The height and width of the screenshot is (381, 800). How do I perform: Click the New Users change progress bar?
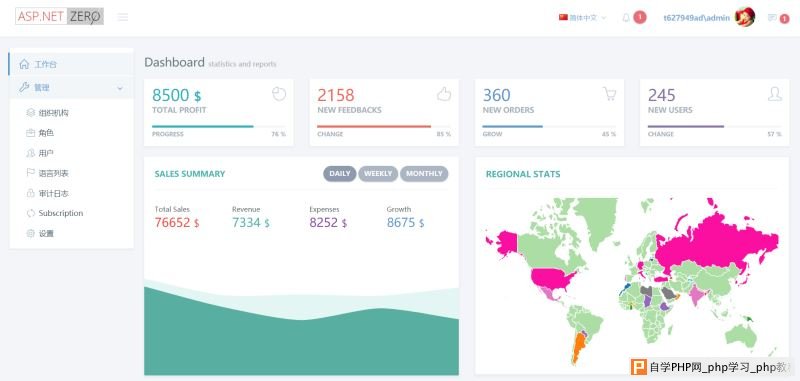pos(714,126)
